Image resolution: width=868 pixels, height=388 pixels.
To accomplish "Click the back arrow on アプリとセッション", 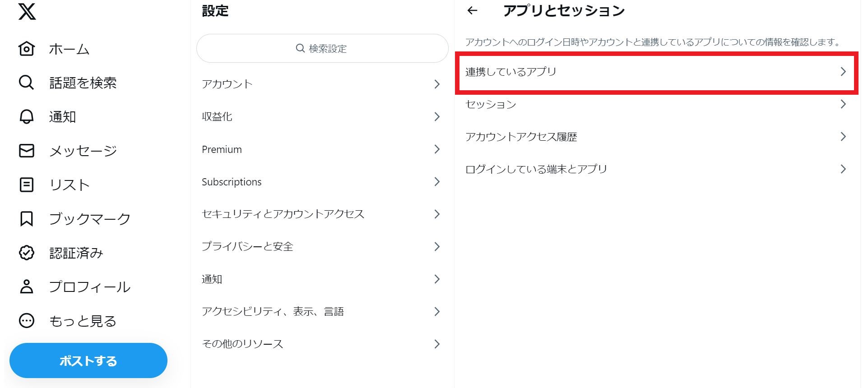I will tap(472, 10).
